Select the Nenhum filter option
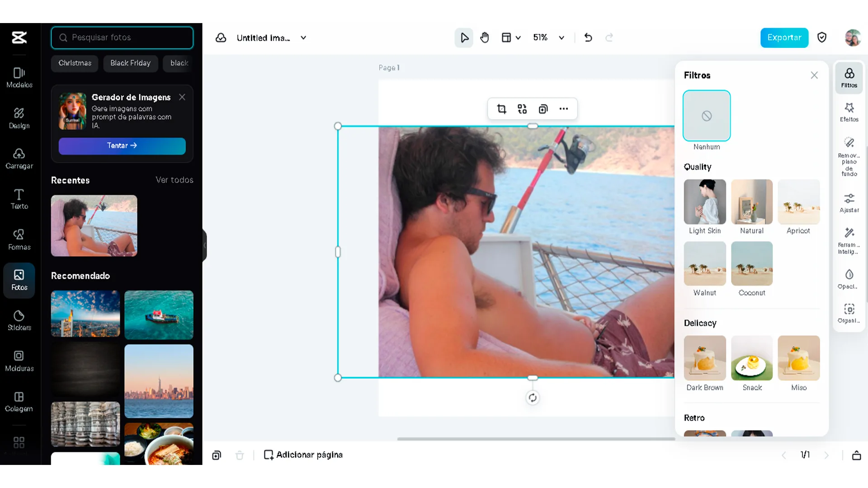 [x=707, y=116]
